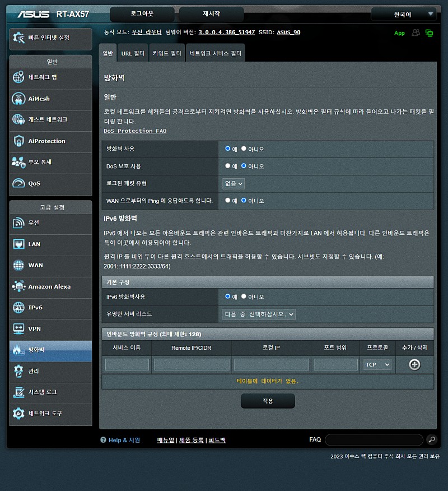Viewport: 448px width, 491px height.
Task: Open the quick internet setup wizard icon
Action: point(19,38)
